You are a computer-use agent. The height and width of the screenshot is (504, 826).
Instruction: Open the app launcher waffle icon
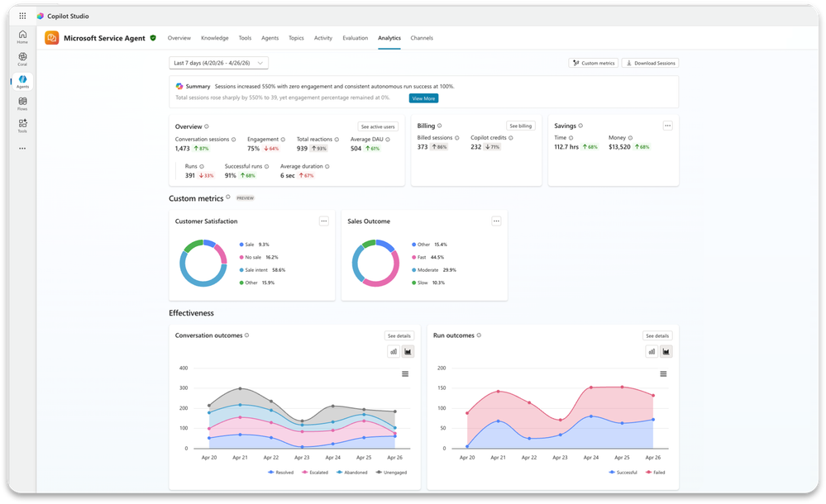[x=22, y=16]
